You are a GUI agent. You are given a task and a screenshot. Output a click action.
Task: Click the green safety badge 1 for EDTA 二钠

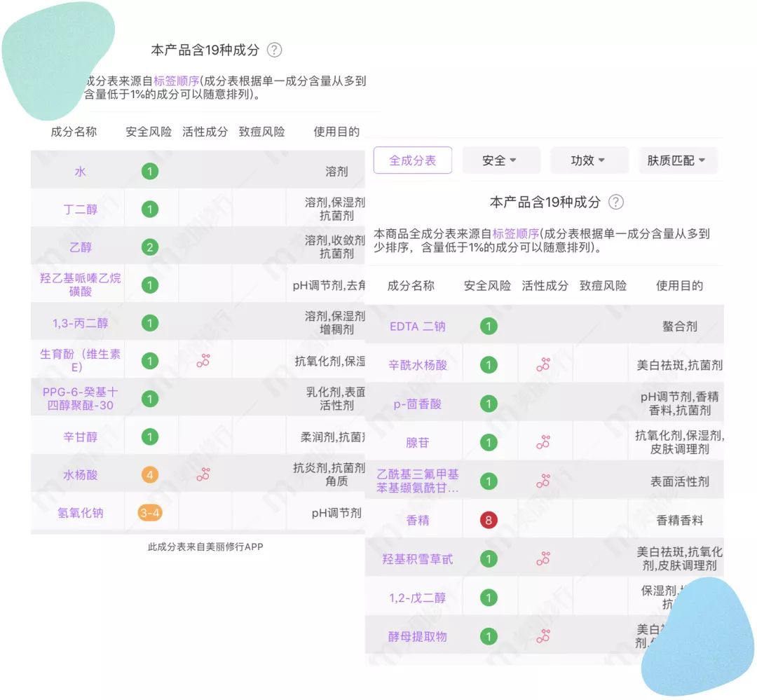[488, 326]
